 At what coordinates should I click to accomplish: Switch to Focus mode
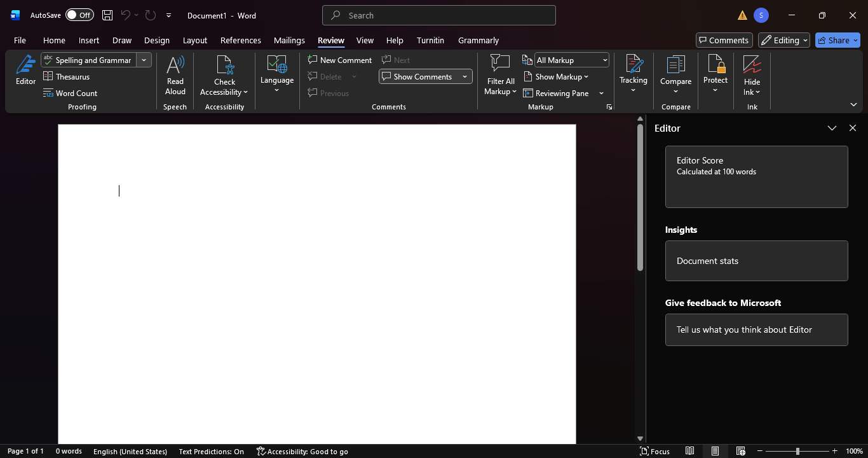656,451
